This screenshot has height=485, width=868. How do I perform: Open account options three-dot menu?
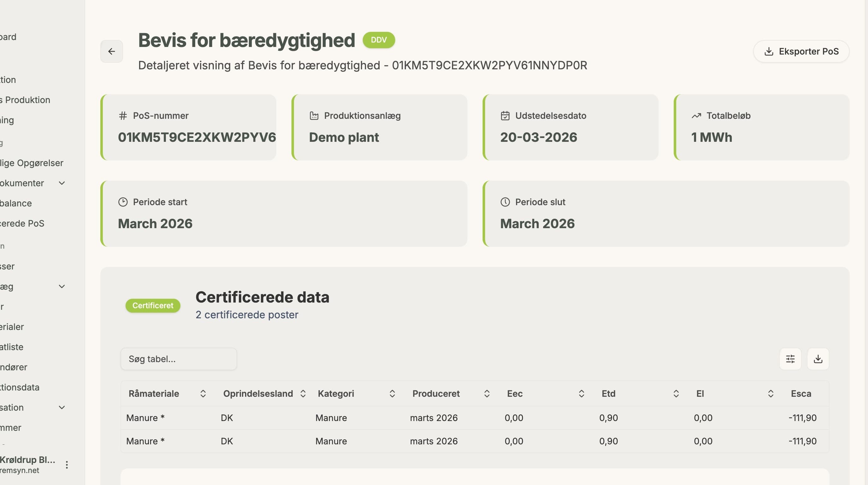67,465
